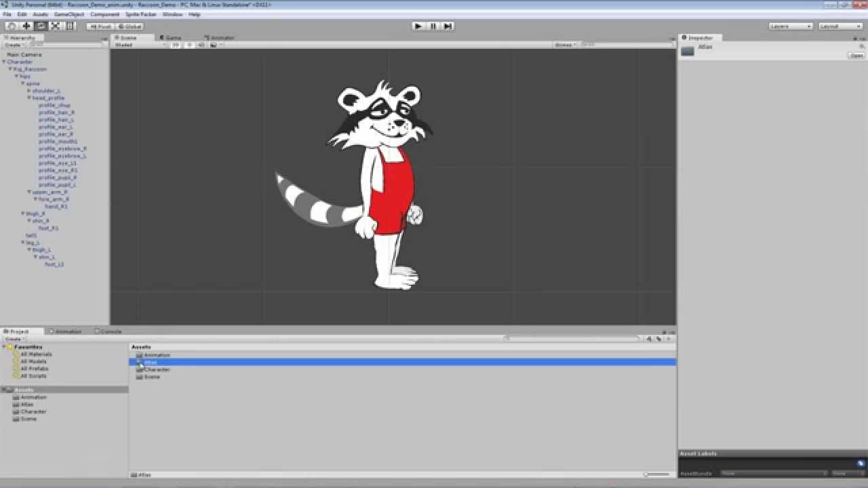Open the Edit menu
The width and height of the screenshot is (868, 488).
tap(22, 14)
